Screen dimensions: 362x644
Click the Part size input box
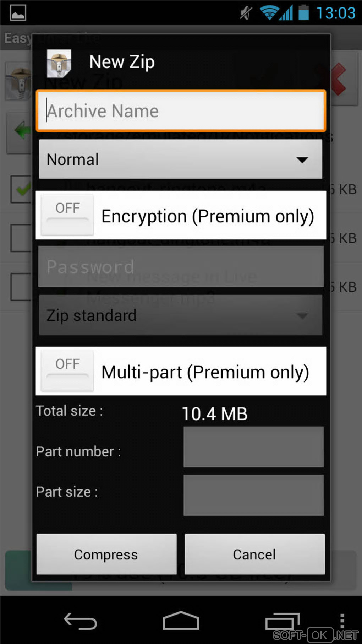[x=253, y=495]
